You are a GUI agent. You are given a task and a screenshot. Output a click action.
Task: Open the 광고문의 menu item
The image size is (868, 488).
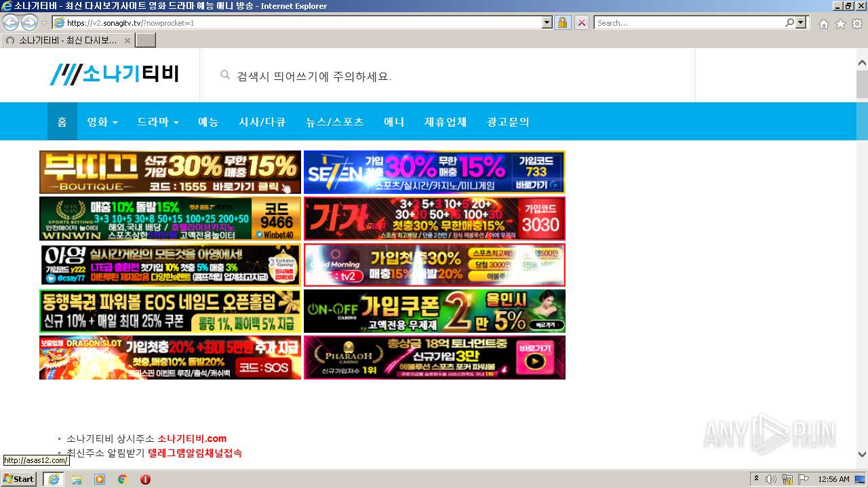pyautogui.click(x=508, y=121)
